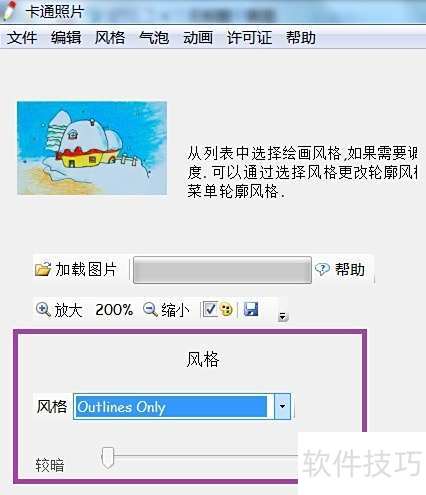Click the 缩小 zoom-out magnifier icon
The height and width of the screenshot is (495, 426).
click(150, 310)
